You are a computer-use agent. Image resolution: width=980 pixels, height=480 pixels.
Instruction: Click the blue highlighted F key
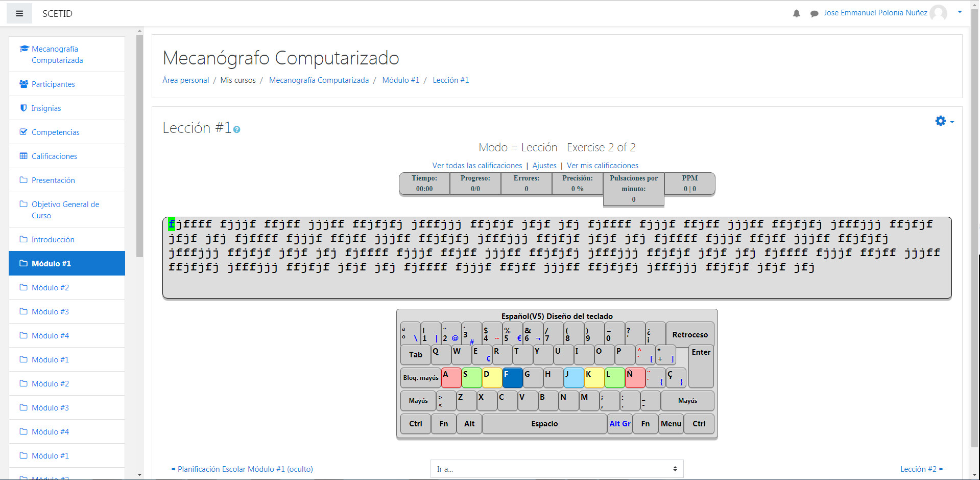(x=512, y=378)
